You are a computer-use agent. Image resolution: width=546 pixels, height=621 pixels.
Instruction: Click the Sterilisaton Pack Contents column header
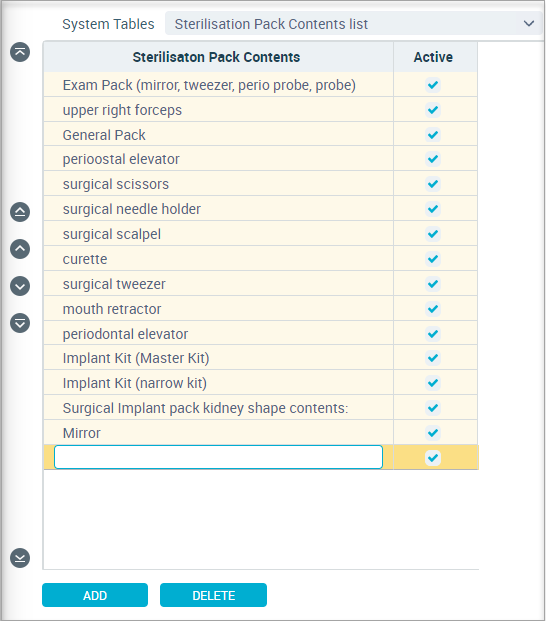point(218,57)
